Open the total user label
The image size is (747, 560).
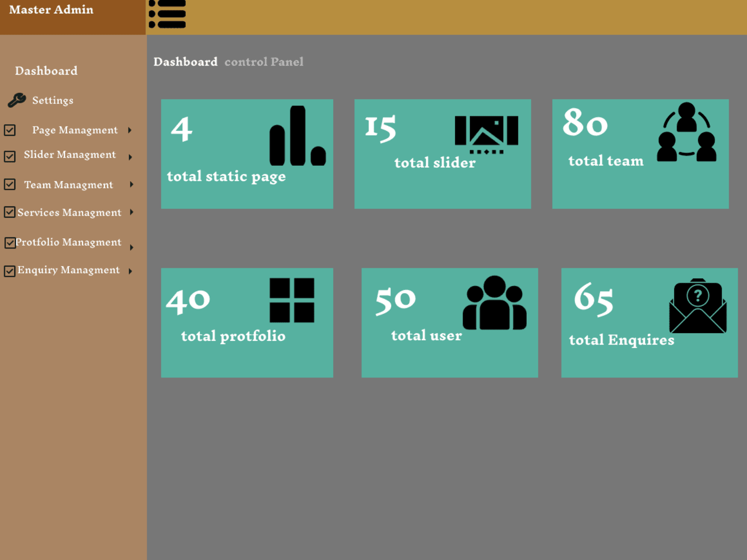coord(426,336)
